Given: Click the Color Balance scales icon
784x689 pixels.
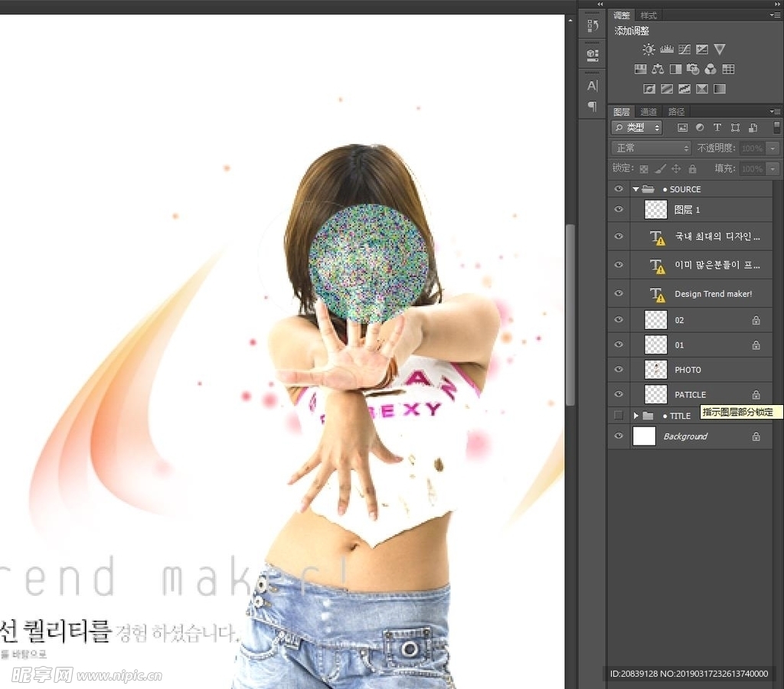Looking at the screenshot, I should pyautogui.click(x=658, y=69).
